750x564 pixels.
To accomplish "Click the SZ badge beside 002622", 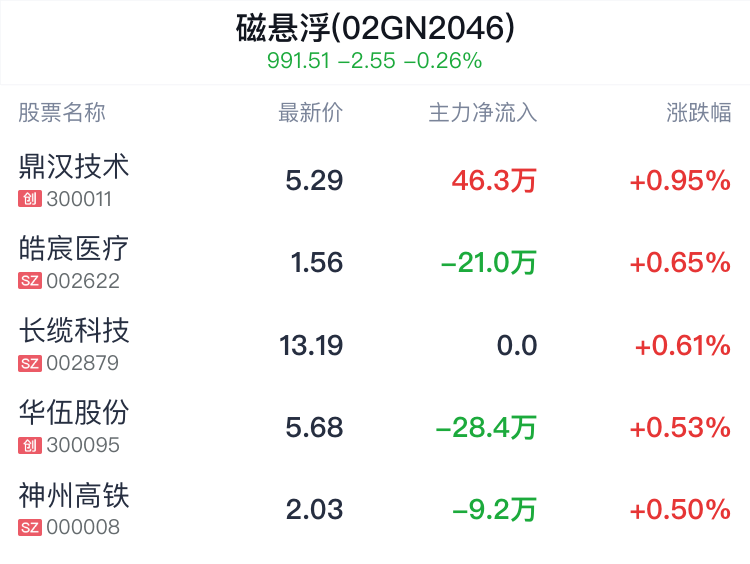I will (x=30, y=281).
